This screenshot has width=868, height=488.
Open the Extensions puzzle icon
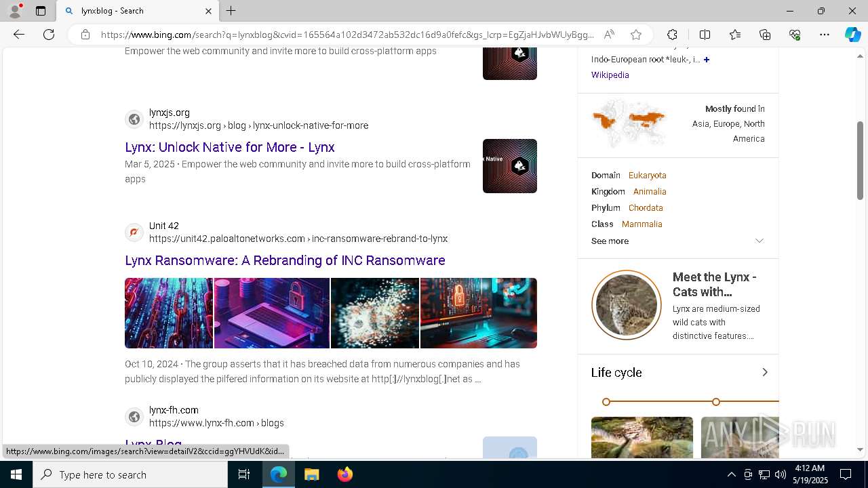click(x=672, y=35)
